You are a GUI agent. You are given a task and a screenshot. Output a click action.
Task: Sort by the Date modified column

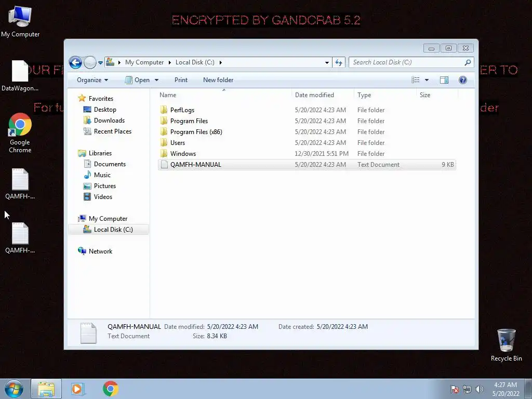pos(323,95)
